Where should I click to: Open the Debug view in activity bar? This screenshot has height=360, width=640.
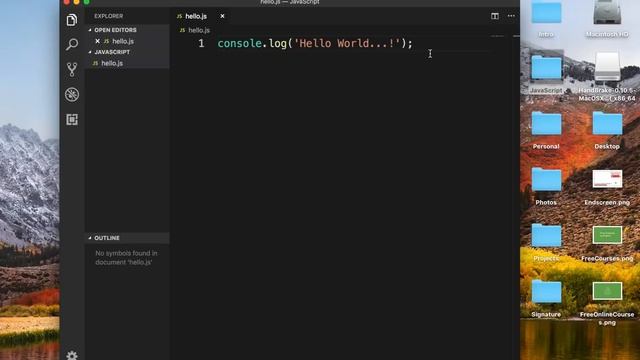coord(72,95)
